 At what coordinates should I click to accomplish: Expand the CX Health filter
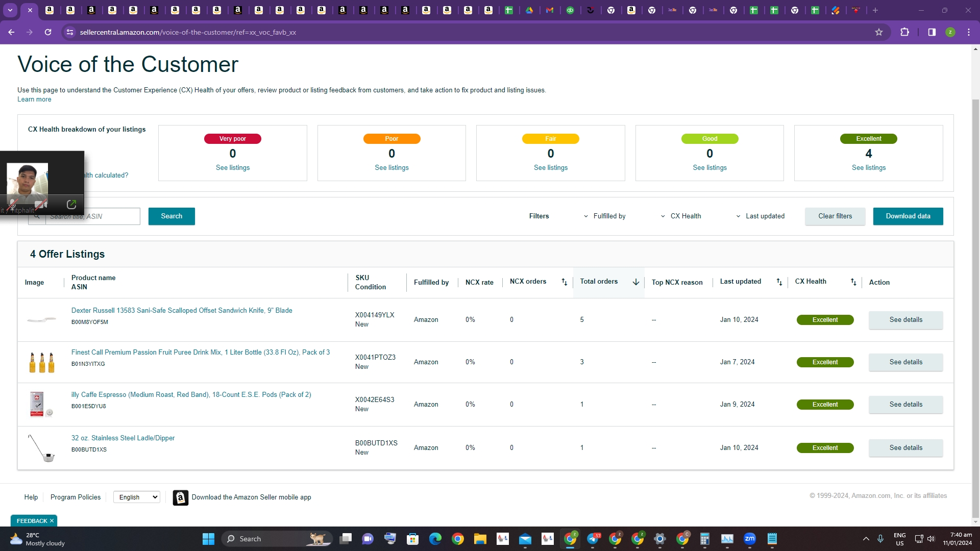click(x=681, y=216)
